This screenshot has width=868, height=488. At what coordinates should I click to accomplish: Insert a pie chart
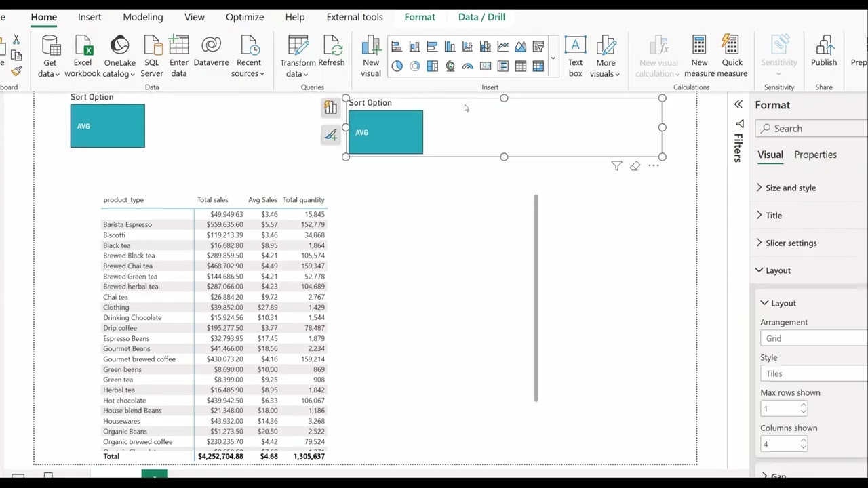tap(397, 66)
